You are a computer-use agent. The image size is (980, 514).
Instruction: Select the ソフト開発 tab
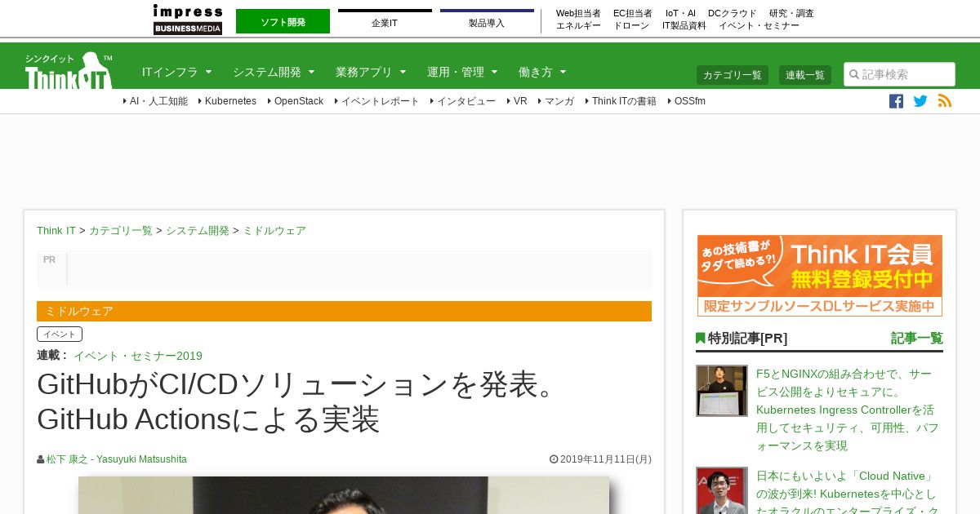pyautogui.click(x=283, y=22)
